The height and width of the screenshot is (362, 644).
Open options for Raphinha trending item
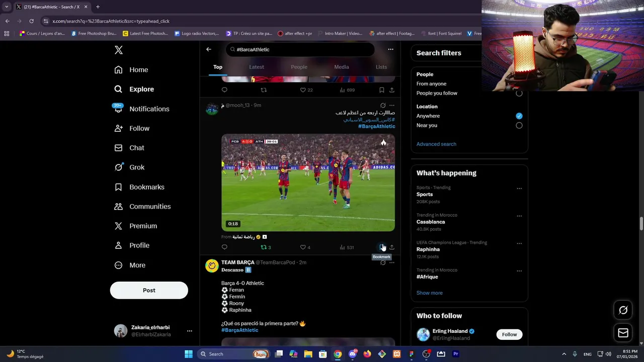[519, 244]
